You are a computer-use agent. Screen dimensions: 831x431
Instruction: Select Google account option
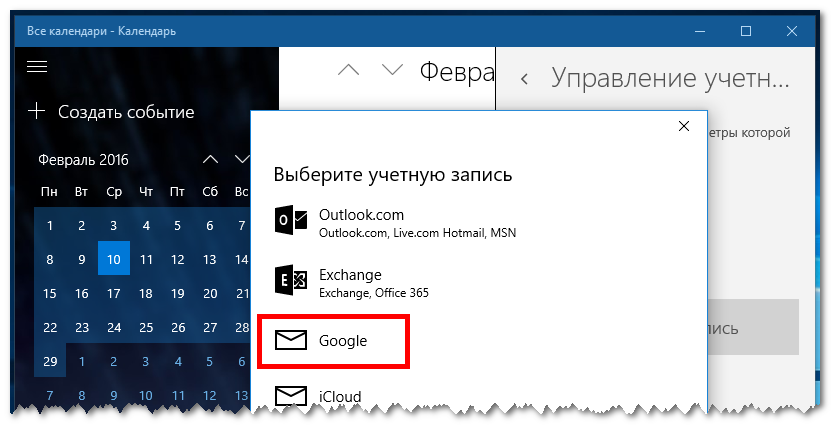click(x=333, y=341)
